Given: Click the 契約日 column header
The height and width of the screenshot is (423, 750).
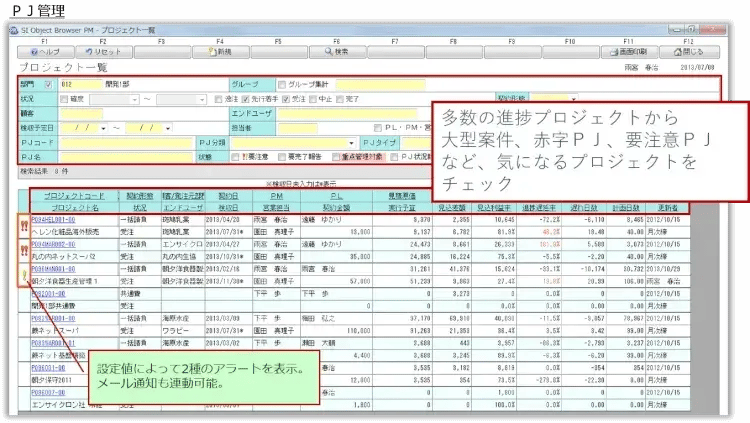Looking at the screenshot, I should [x=228, y=197].
